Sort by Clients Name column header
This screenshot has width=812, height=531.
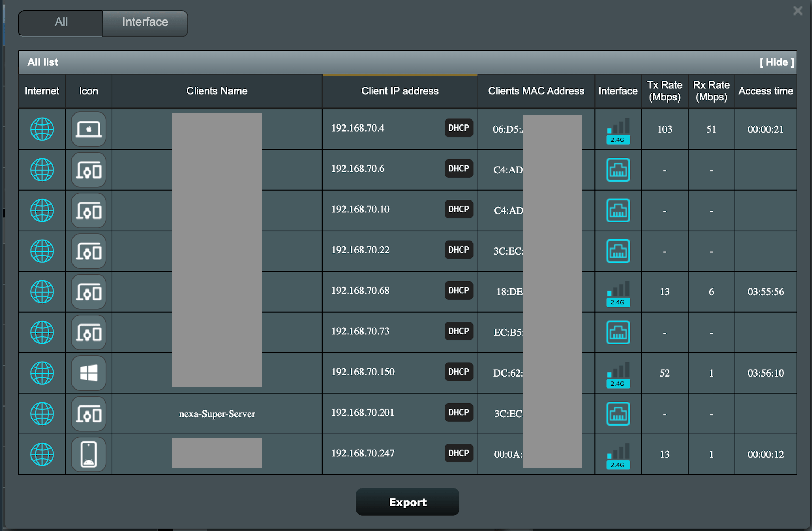(217, 91)
